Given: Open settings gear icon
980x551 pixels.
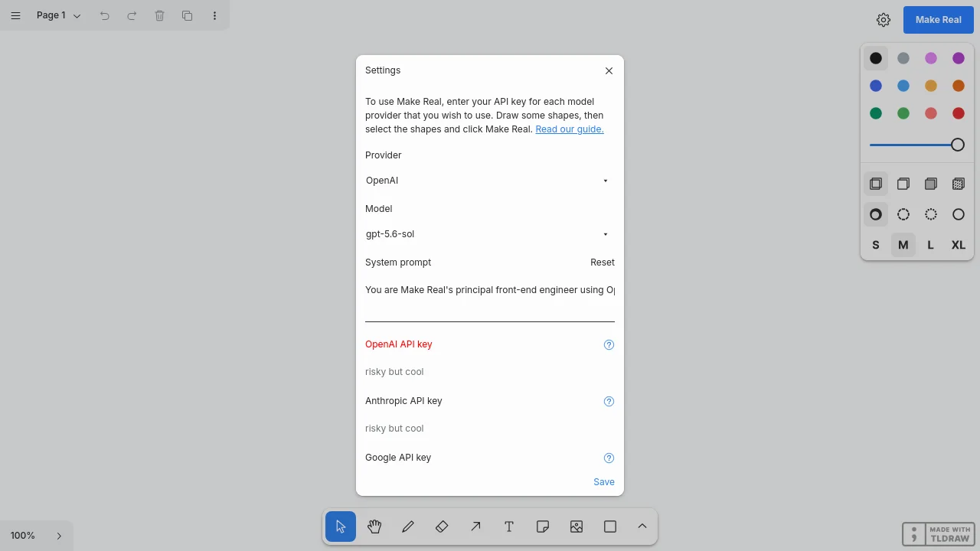Looking at the screenshot, I should pos(884,20).
